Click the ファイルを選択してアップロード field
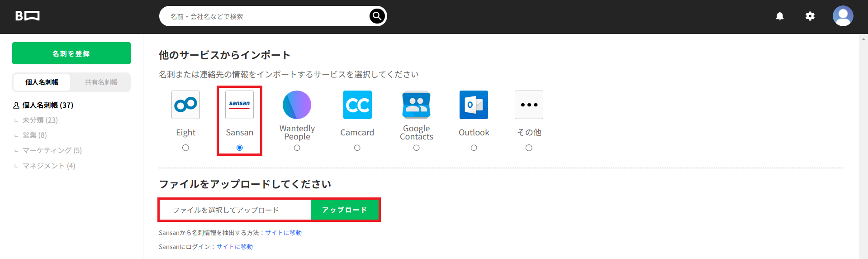Screen dimensions: 868x259 coord(235,210)
